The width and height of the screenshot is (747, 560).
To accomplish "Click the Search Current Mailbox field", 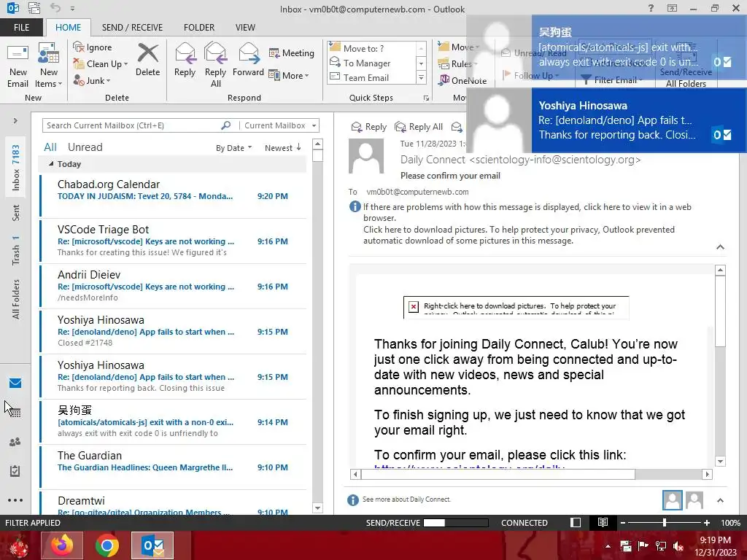I will [131, 125].
